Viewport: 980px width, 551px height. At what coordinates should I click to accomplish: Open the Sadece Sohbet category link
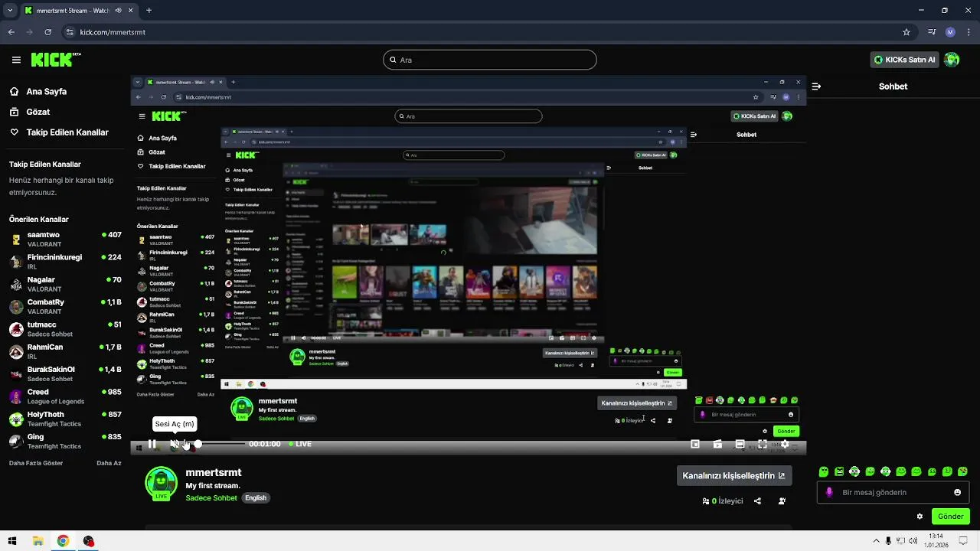(211, 498)
